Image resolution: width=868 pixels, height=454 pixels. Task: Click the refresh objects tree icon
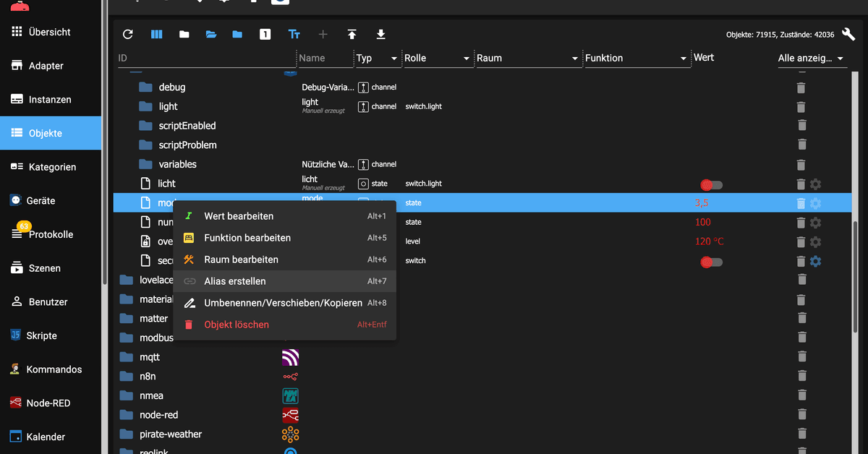click(x=128, y=34)
